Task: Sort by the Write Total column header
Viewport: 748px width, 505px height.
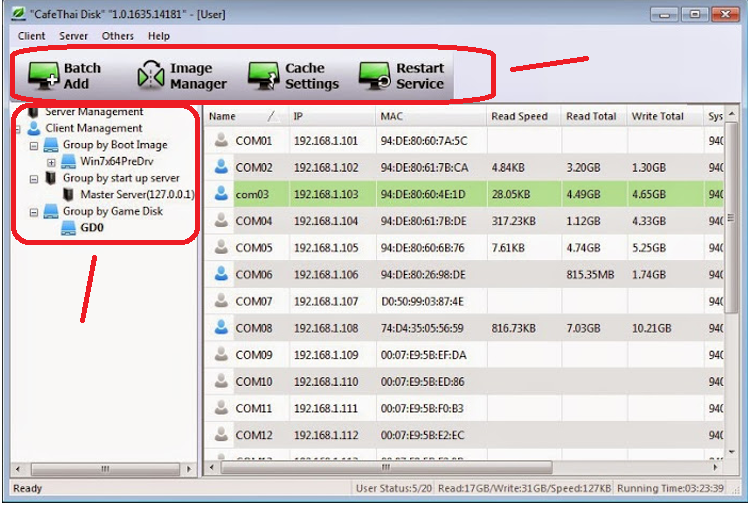Action: coord(665,116)
